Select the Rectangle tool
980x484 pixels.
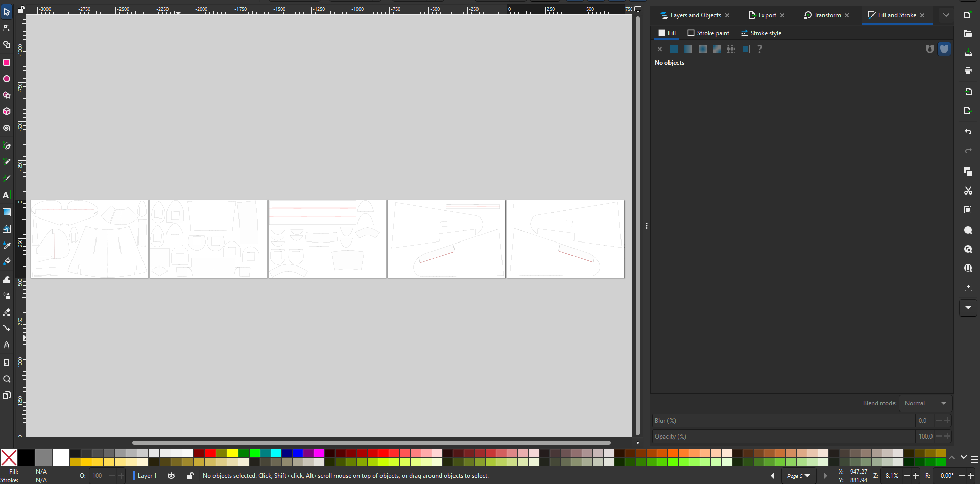[7, 62]
